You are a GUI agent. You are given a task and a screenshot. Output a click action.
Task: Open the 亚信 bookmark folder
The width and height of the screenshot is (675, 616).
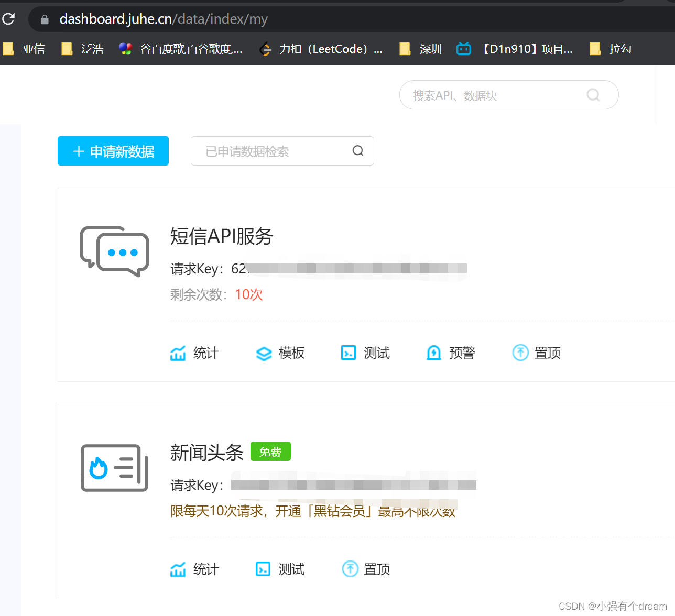[24, 49]
